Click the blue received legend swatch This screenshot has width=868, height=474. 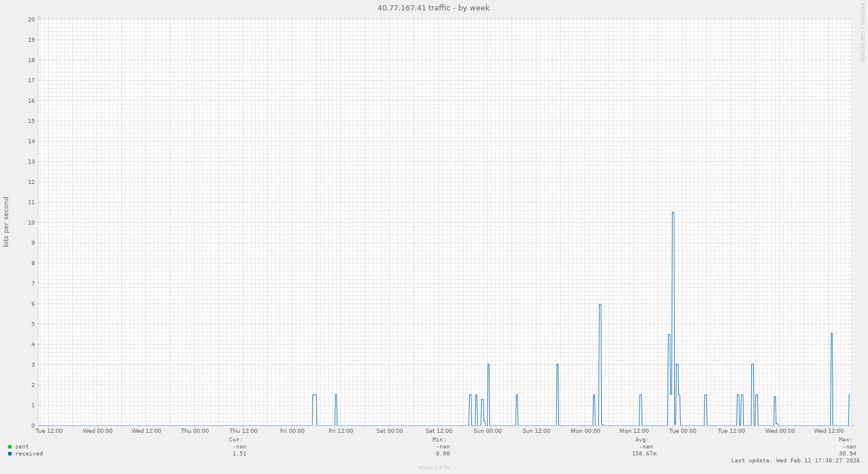click(x=10, y=454)
